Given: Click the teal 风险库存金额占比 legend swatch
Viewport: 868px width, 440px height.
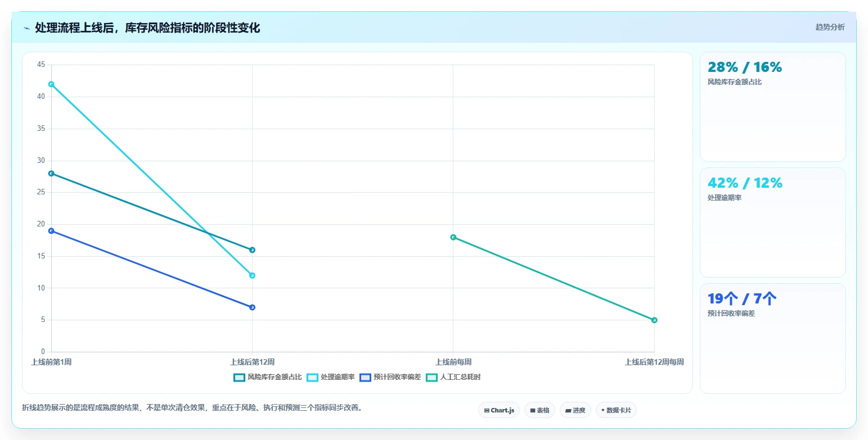Looking at the screenshot, I should (x=239, y=377).
